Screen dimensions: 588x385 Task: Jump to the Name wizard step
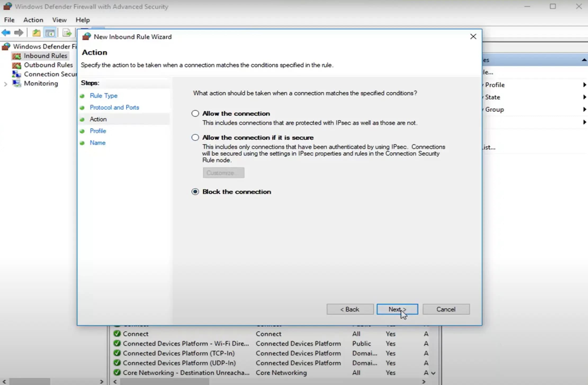point(97,143)
